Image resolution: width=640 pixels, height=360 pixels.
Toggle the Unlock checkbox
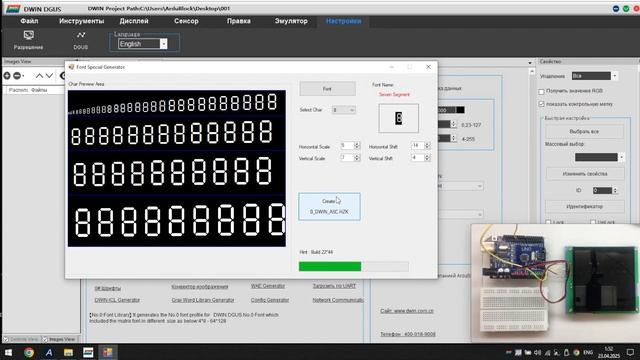[x=593, y=222]
